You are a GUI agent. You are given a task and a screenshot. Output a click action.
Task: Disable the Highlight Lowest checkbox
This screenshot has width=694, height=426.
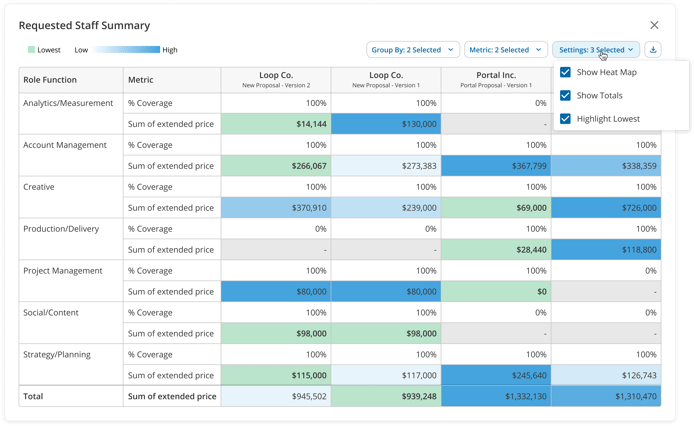click(x=566, y=119)
